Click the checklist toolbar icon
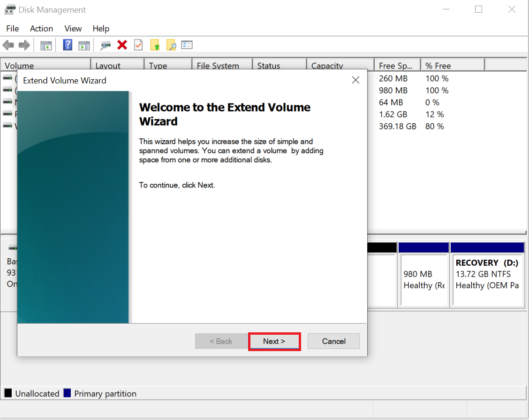The width and height of the screenshot is (529, 420). (187, 45)
